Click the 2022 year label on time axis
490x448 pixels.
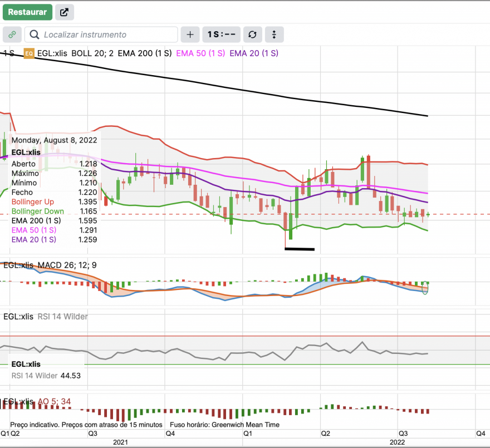(397, 442)
